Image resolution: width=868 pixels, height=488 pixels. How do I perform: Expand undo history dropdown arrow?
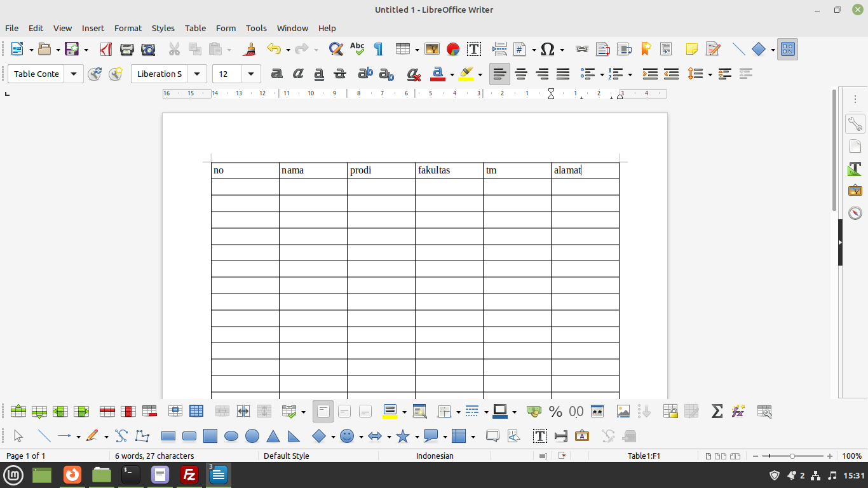[x=288, y=50]
